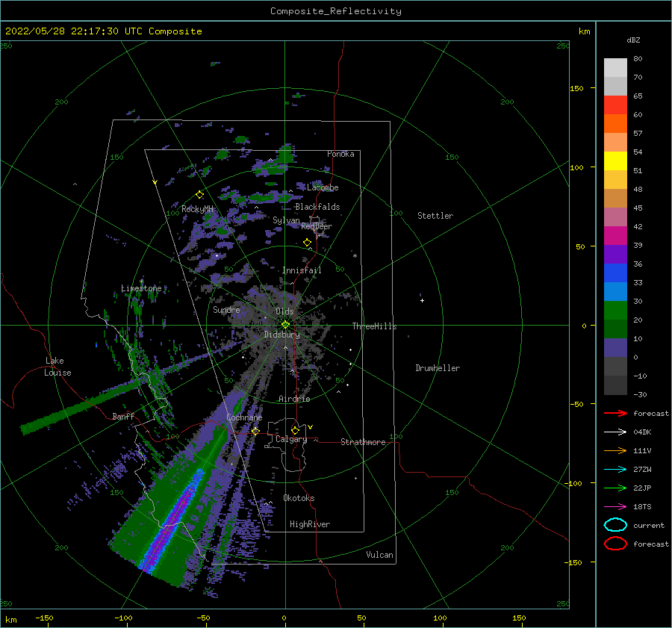Screen dimensions: 672x628
Task: Select the 70 dBZ light gray swatch
Action: pyautogui.click(x=615, y=68)
